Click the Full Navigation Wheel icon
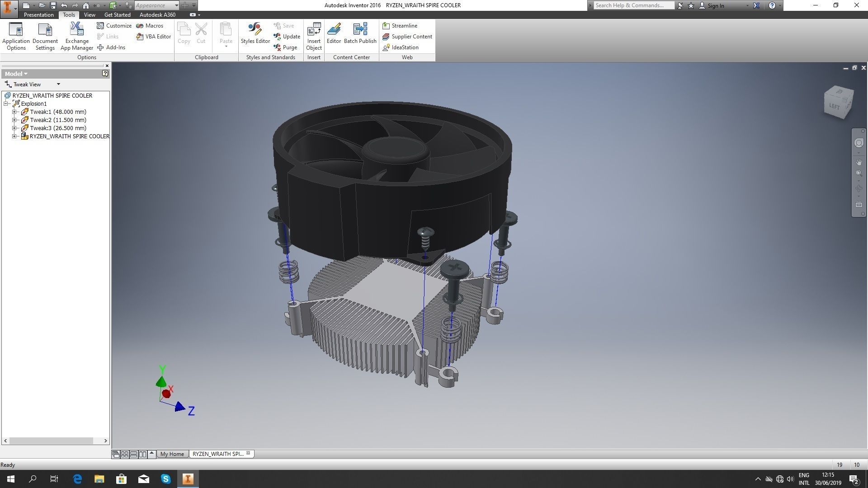The width and height of the screenshot is (868, 488). (x=859, y=143)
